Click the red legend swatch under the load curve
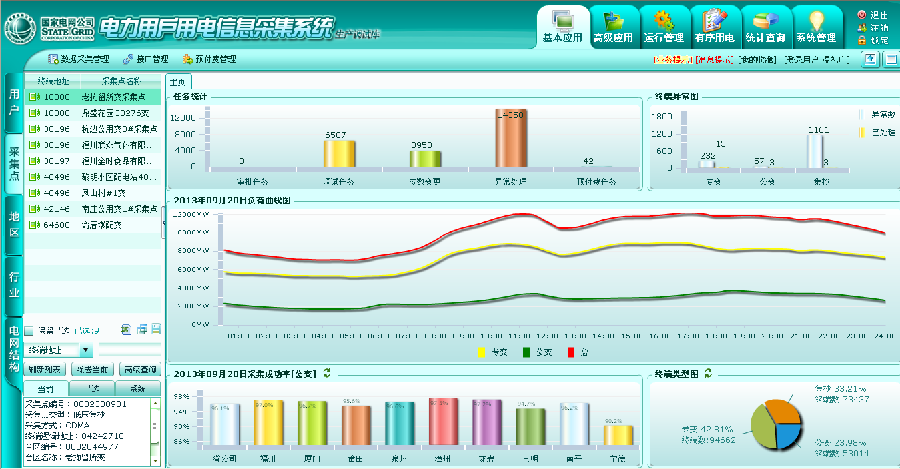 click(x=572, y=352)
